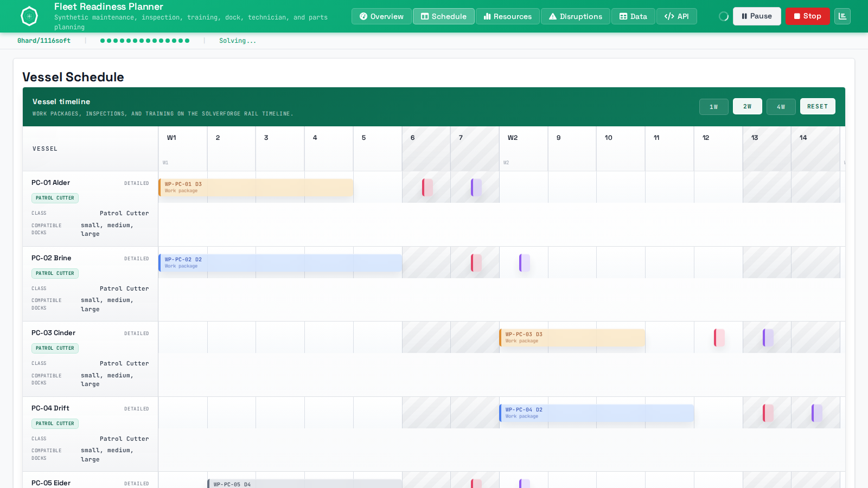This screenshot has height=488, width=868.
Task: Click the purple marker in PC-04 Drift row
Action: pos(817,413)
